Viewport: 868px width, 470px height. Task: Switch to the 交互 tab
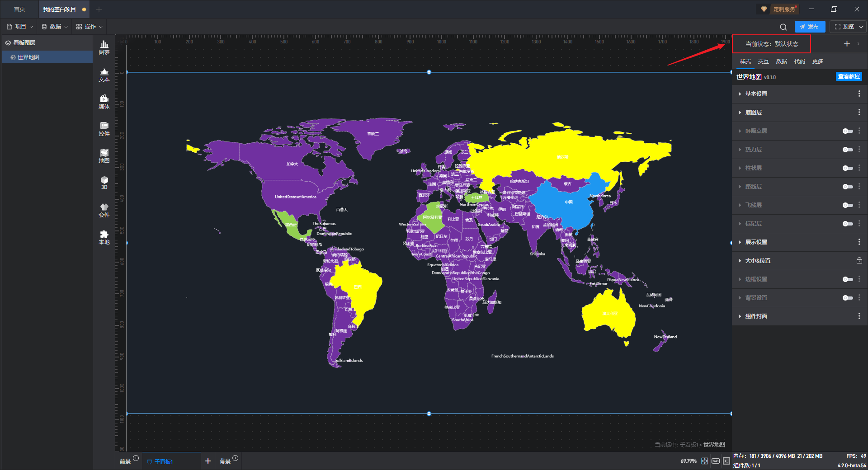(x=763, y=61)
